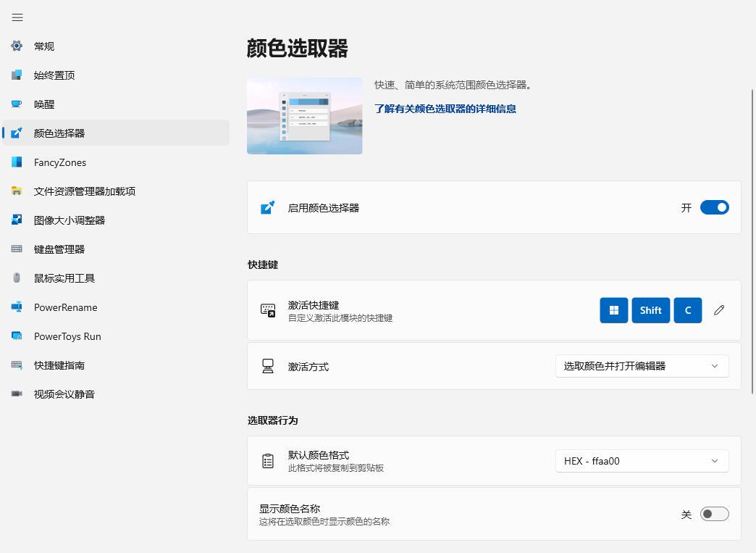
Task: Click the keyboard shortcut icon beside 激活快捷键
Action: point(268,310)
